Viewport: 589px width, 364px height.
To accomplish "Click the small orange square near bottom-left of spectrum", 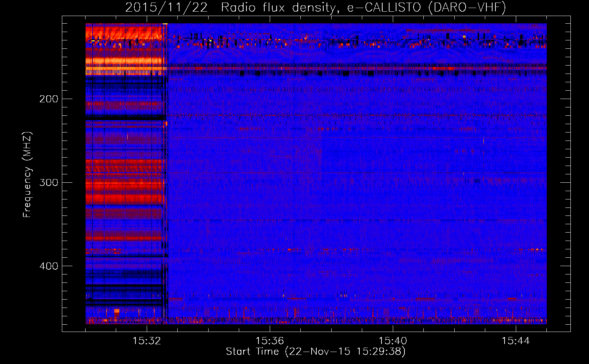I will coord(116,311).
